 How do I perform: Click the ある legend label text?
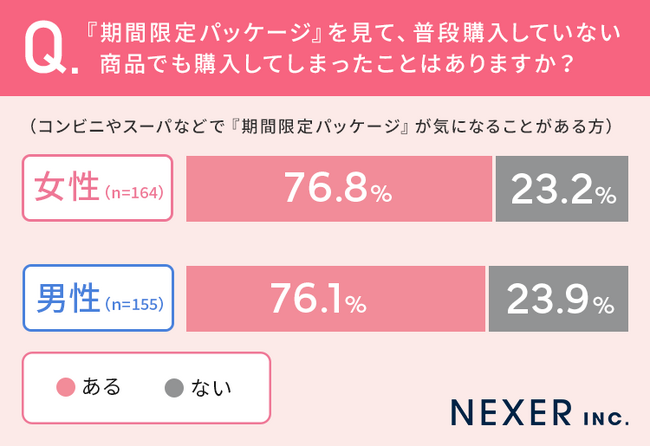[102, 387]
